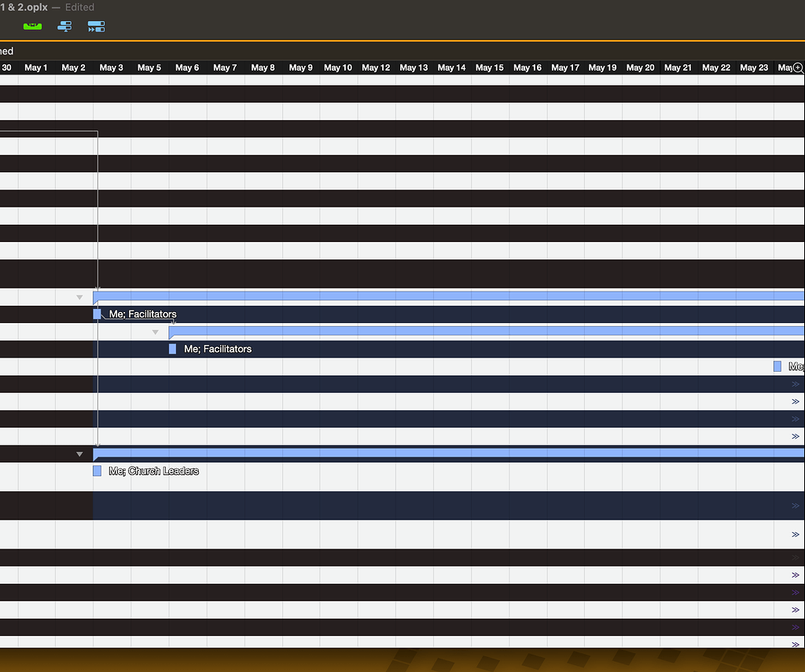Click the bottom-most » chevron indicator
The height and width of the screenshot is (672, 805).
[797, 644]
